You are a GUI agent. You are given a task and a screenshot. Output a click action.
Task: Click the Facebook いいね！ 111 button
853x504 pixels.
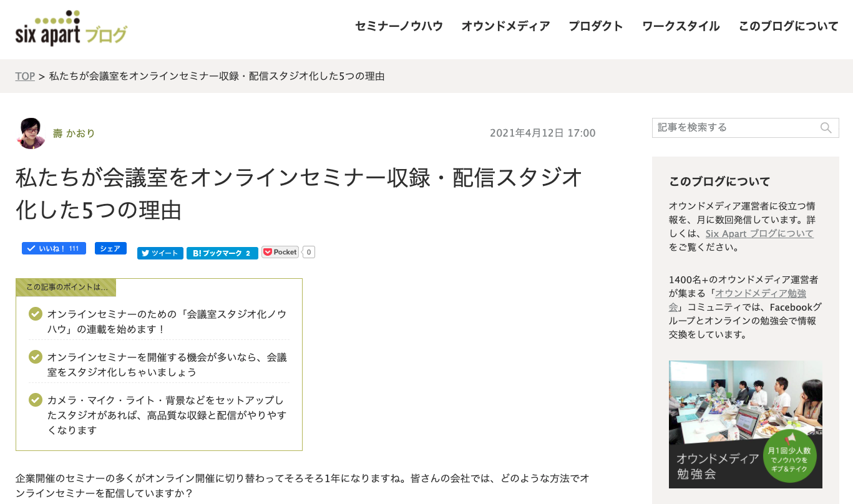point(54,248)
